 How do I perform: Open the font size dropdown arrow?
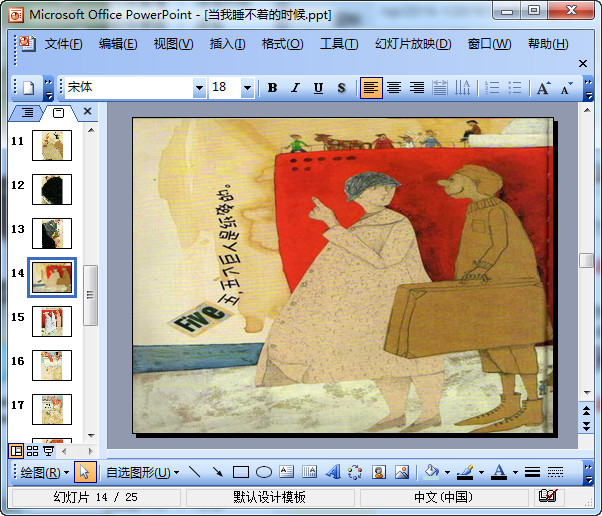[x=248, y=88]
